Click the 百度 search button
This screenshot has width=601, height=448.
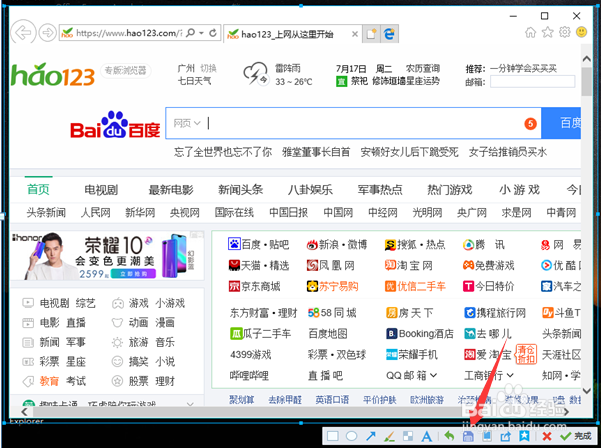[x=561, y=123]
